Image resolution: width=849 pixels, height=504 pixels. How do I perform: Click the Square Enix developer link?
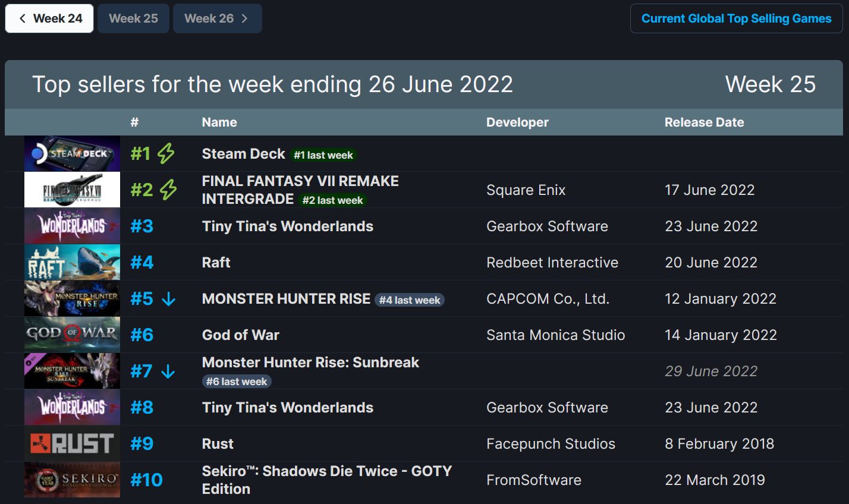tap(526, 190)
